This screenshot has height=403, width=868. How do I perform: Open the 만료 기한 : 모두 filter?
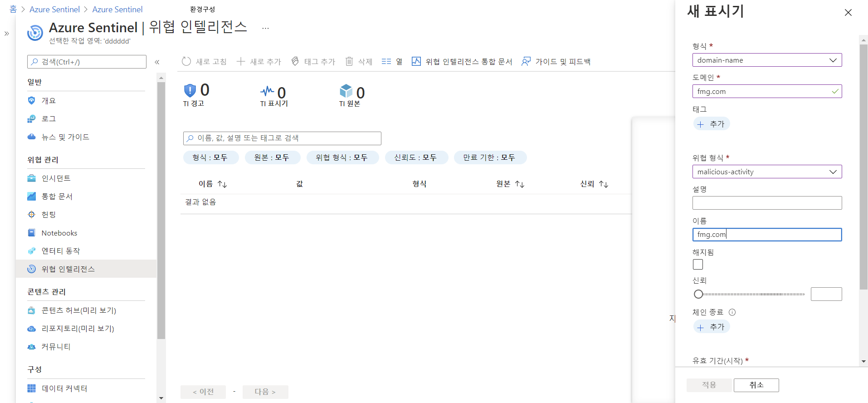(x=489, y=157)
